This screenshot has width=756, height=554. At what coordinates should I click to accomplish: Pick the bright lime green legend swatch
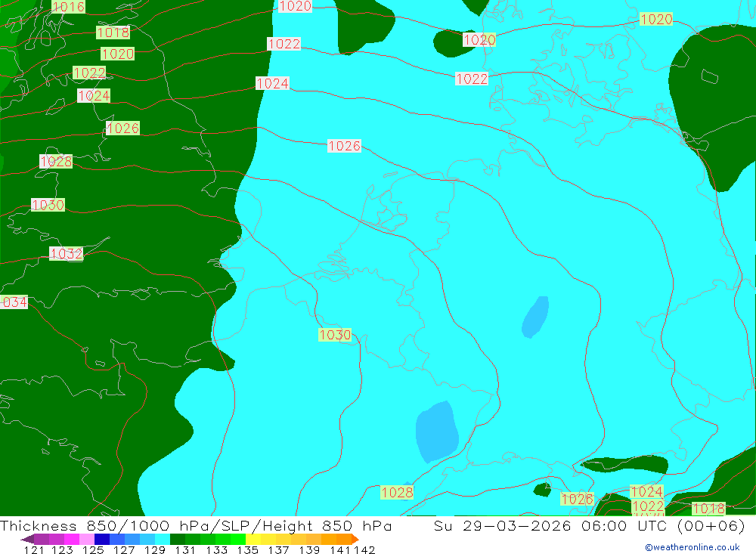coord(238,539)
